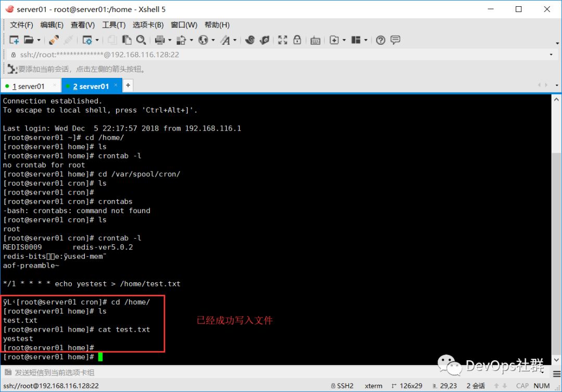Open the 工具(T) menu
This screenshot has height=392, width=562.
click(x=113, y=25)
